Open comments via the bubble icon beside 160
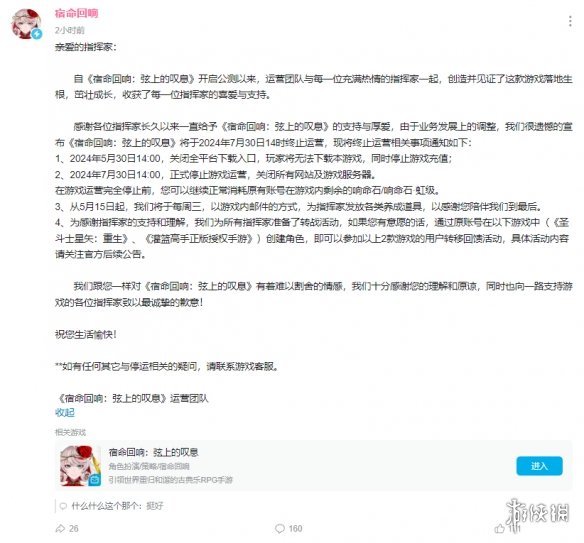The image size is (584, 543). click(x=279, y=528)
